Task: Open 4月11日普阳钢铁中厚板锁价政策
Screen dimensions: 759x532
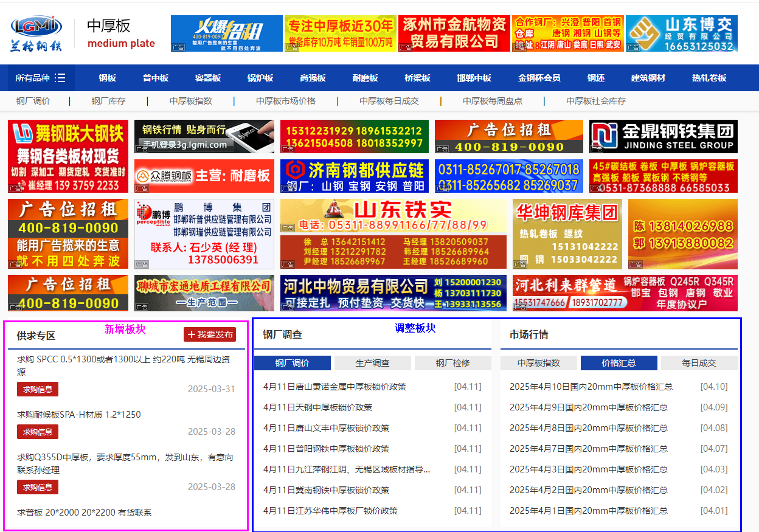Action: coord(326,449)
